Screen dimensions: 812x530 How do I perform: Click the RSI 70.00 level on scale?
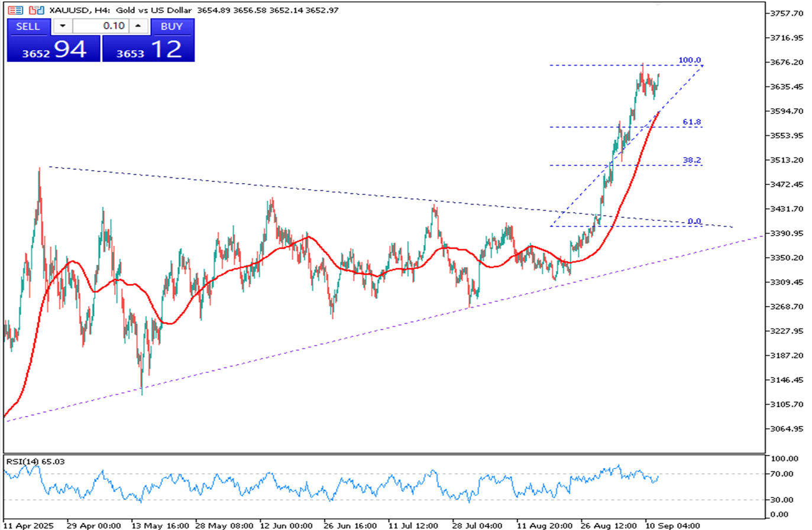782,474
